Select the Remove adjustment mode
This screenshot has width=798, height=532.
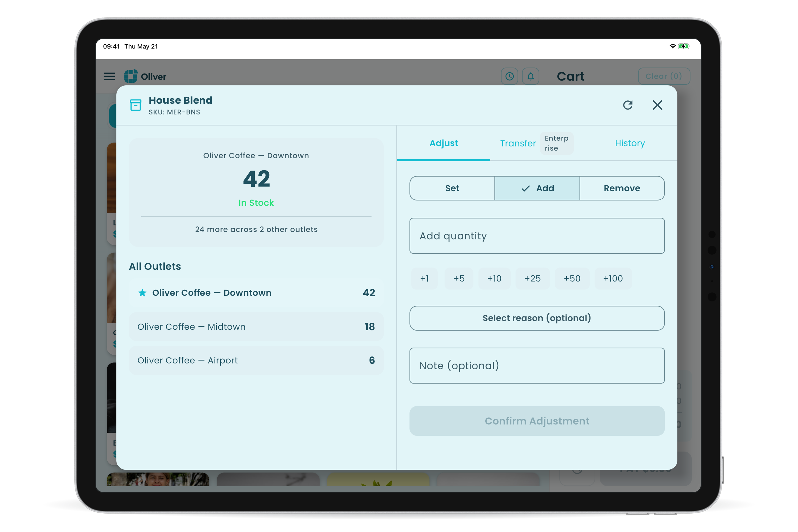[622, 188]
